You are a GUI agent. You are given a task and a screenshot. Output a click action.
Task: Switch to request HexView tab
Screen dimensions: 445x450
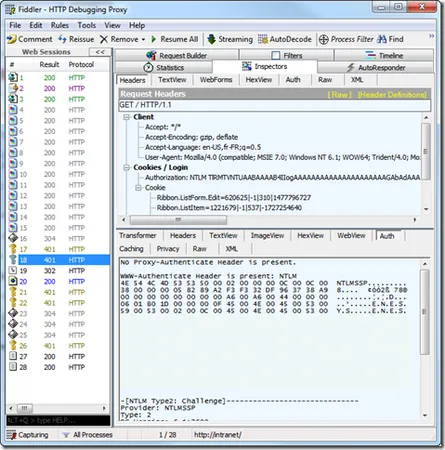click(259, 80)
